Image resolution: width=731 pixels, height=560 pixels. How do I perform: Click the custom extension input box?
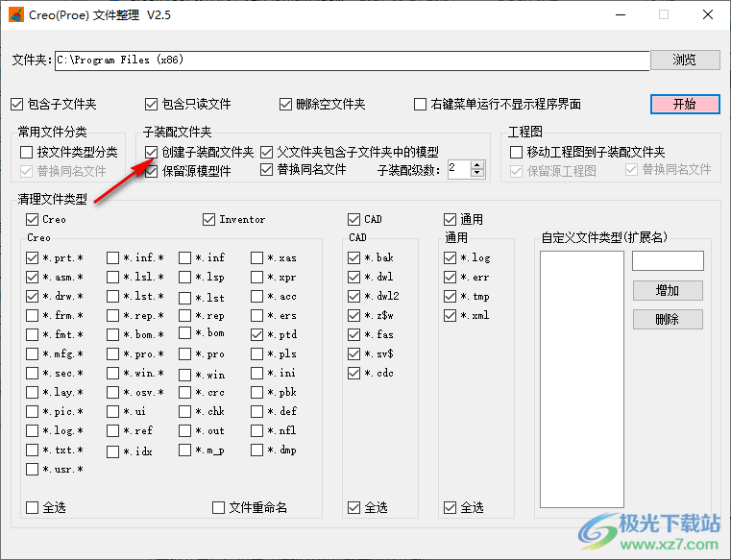point(668,260)
